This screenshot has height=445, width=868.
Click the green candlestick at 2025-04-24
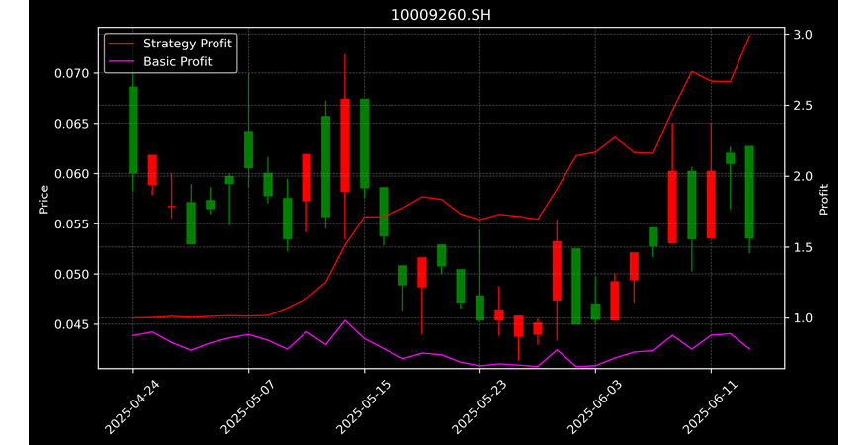click(132, 131)
